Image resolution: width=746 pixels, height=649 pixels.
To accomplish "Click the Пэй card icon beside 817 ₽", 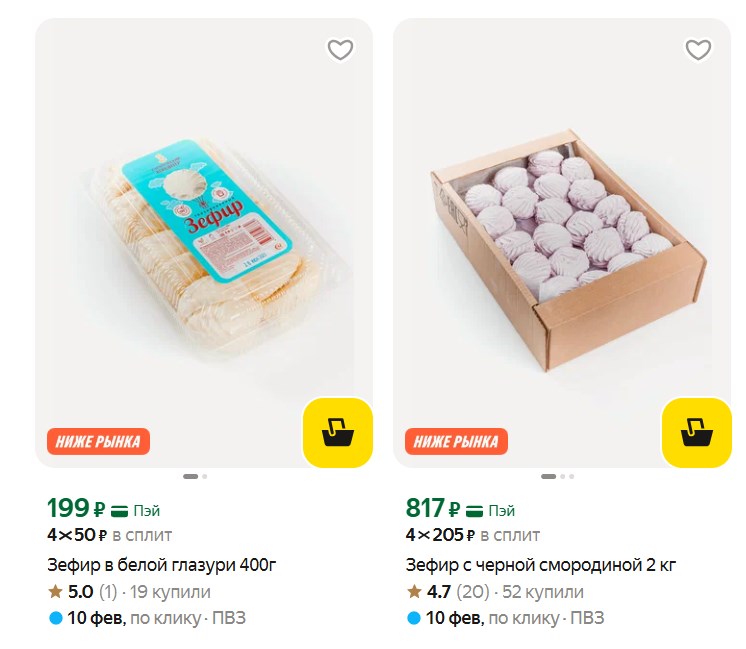I will click(x=478, y=510).
